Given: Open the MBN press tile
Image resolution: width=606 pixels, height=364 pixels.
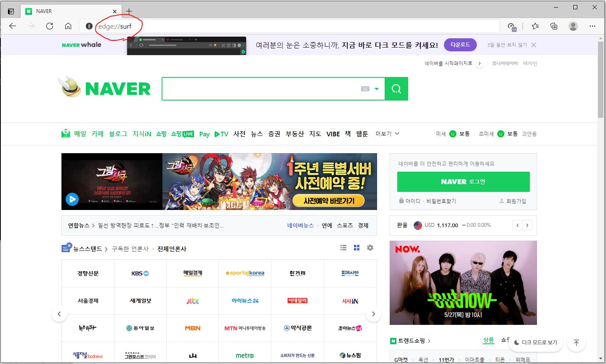Looking at the screenshot, I should click(193, 328).
